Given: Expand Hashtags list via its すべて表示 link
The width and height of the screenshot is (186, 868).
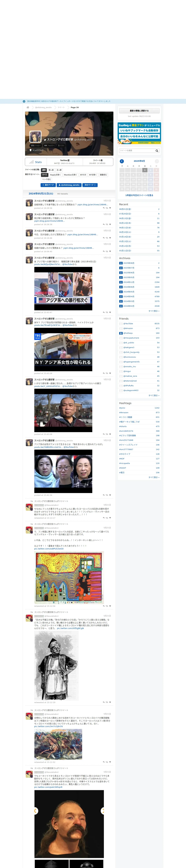Looking at the screenshot, I should click(x=154, y=477).
